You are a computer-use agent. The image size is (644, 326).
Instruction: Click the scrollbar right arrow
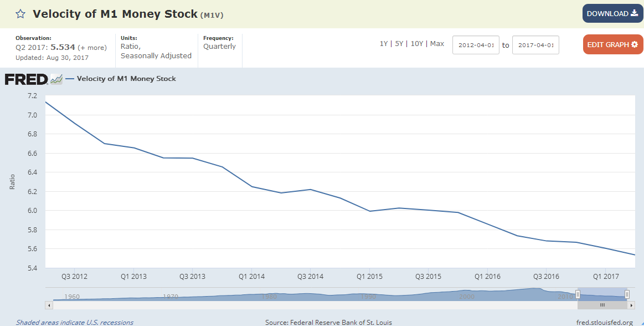coord(631,305)
